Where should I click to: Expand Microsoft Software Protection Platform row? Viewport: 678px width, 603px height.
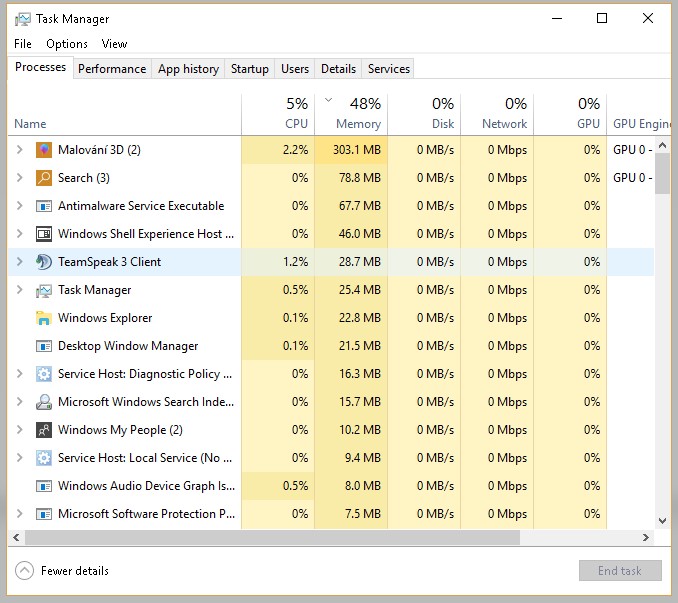tap(19, 514)
